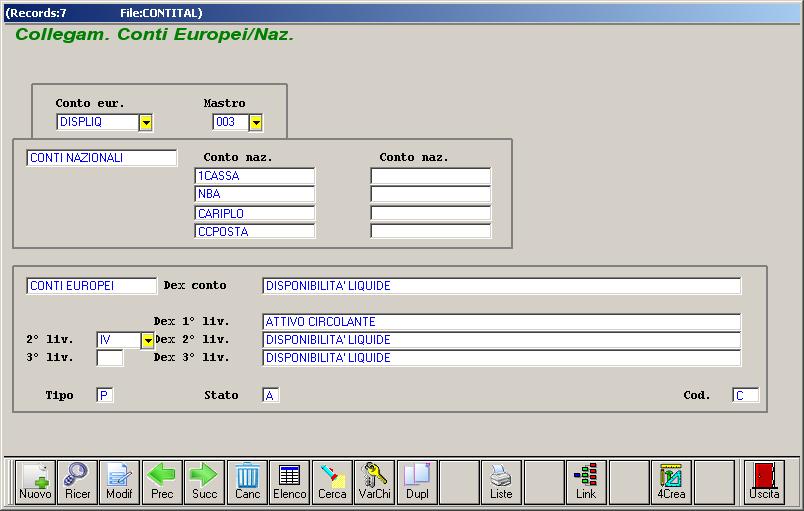Launch the 4Crea design tool icon
The image size is (804, 511).
[x=671, y=482]
